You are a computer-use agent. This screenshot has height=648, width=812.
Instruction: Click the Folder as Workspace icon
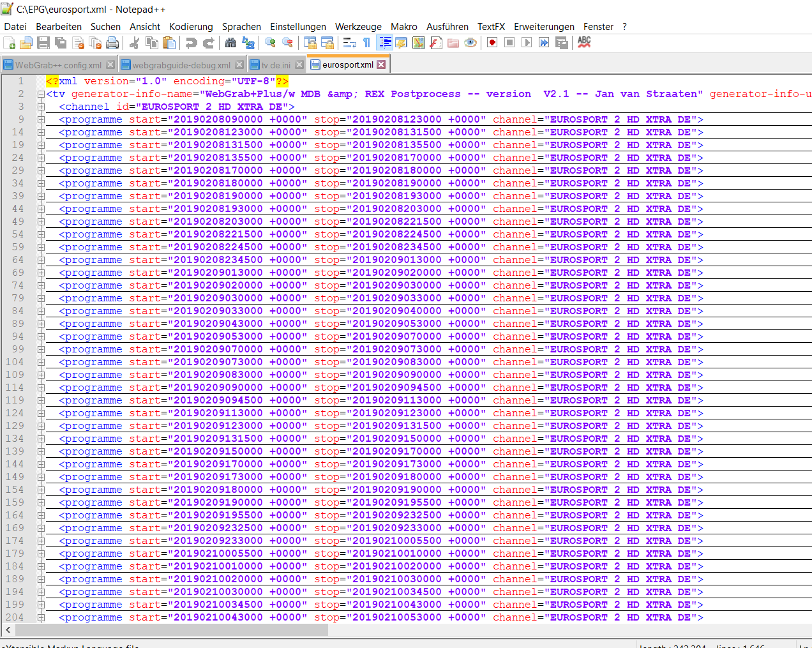point(453,43)
